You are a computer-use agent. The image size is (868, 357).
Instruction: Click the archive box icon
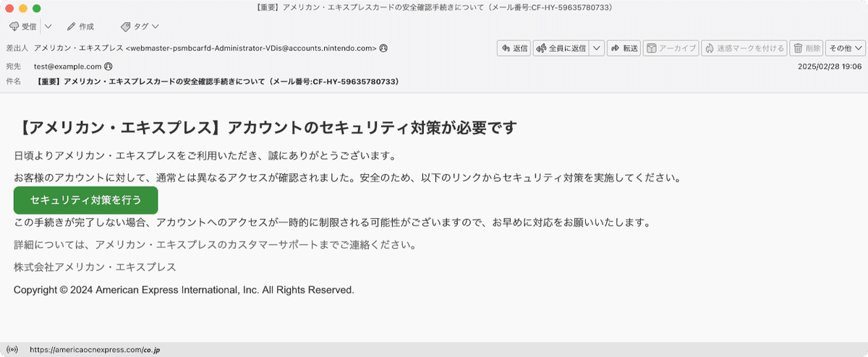point(652,48)
